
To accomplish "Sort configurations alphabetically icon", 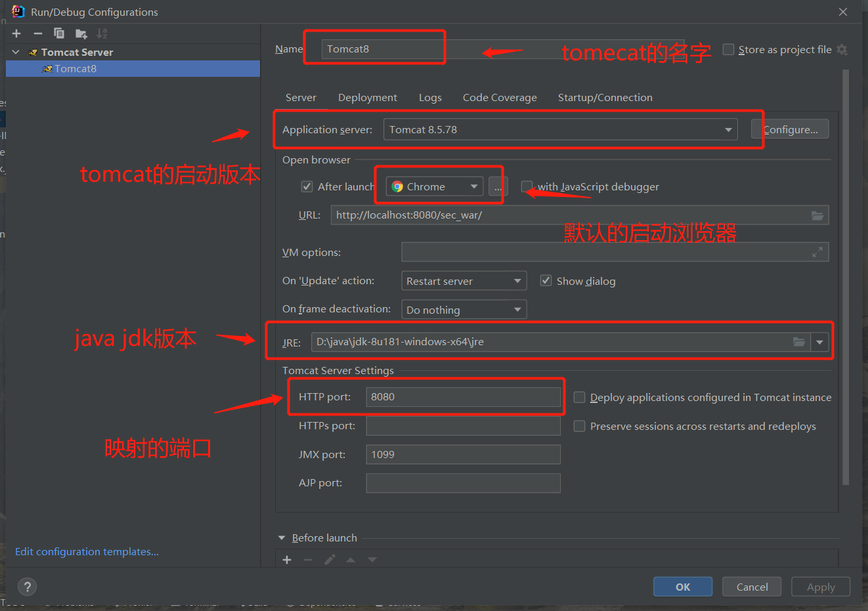I will click(x=102, y=33).
